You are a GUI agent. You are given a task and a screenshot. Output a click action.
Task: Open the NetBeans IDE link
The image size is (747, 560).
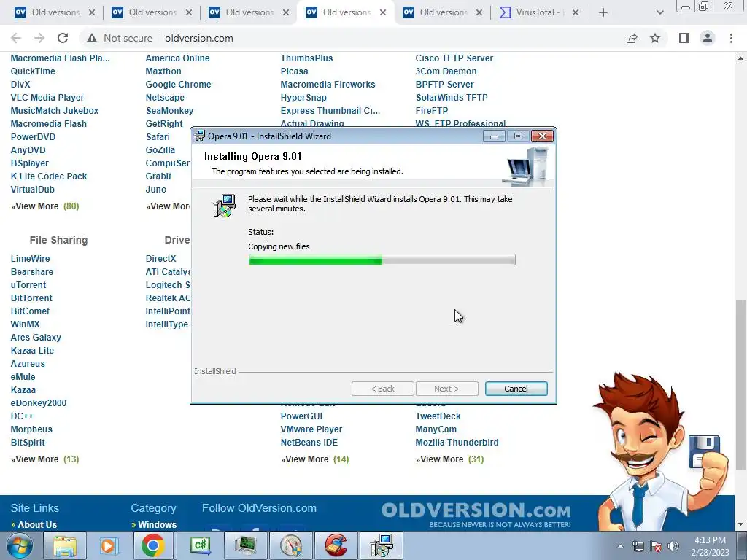(309, 443)
